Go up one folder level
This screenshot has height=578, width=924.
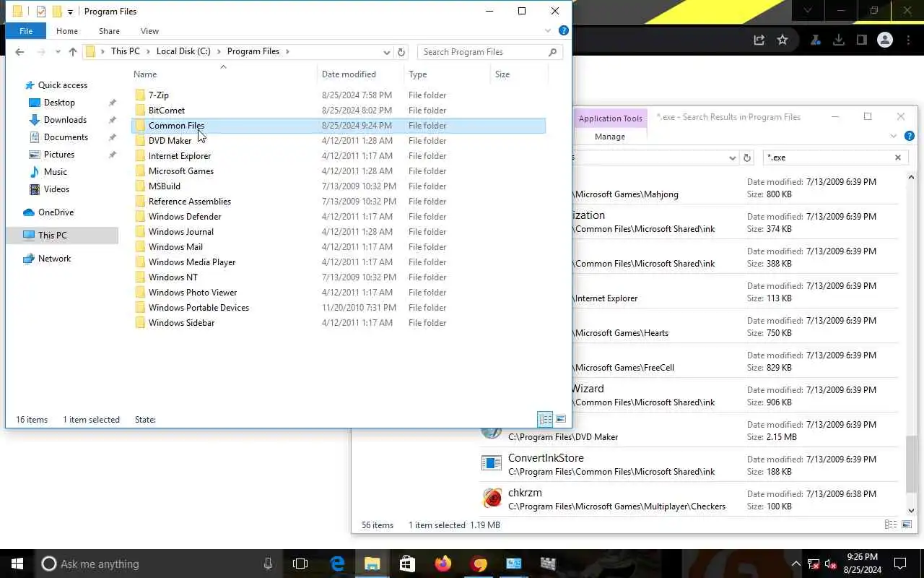pos(72,52)
